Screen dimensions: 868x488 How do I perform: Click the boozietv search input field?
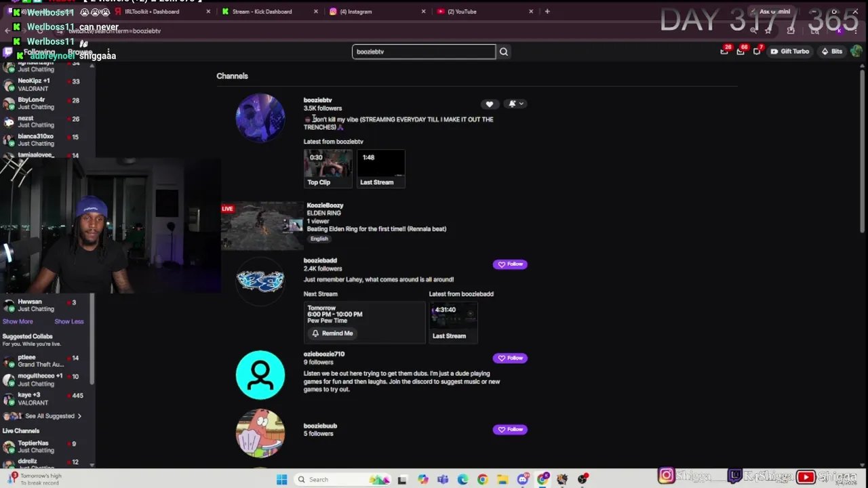tap(424, 52)
